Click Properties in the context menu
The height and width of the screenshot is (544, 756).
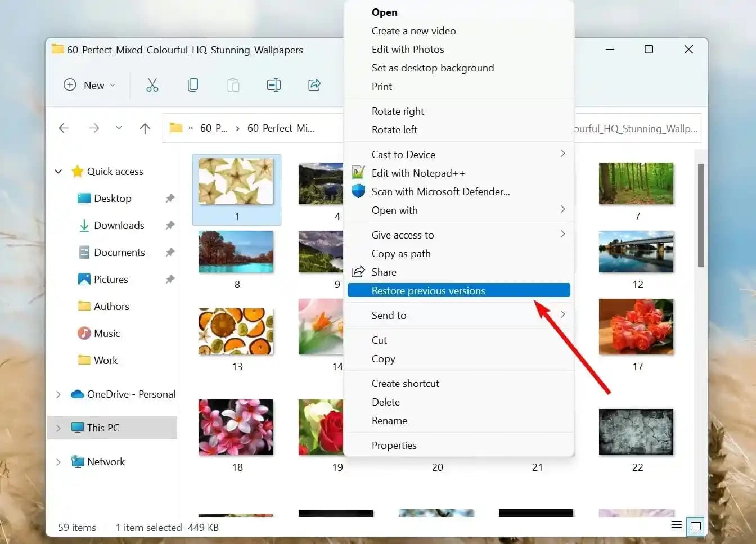click(394, 446)
